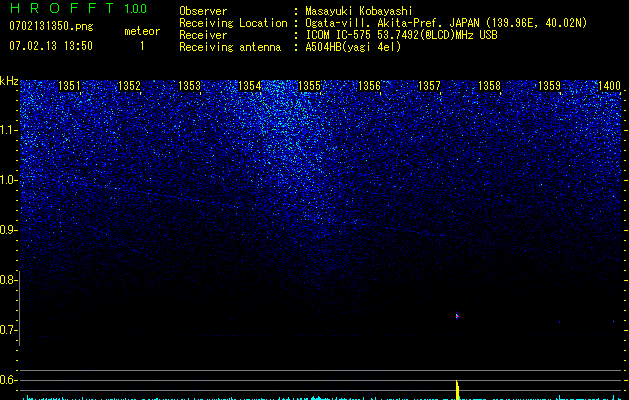Select the Receiving antenna label
Image resolution: width=629 pixels, height=400 pixels.
(x=230, y=47)
